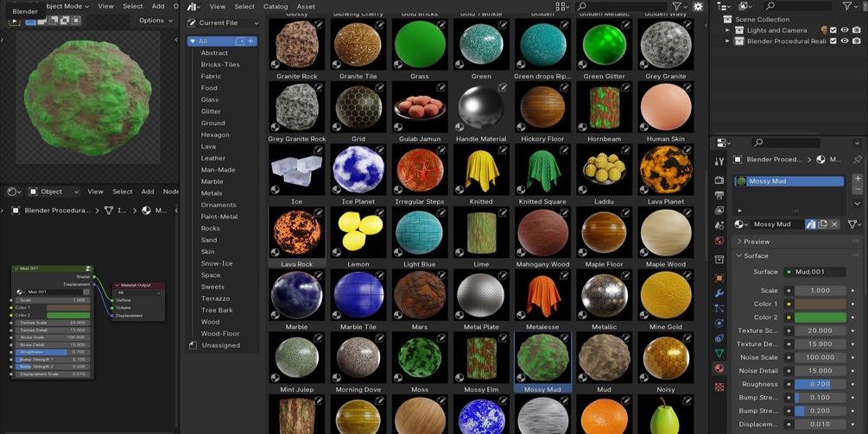The width and height of the screenshot is (868, 434).
Task: Open the Object properties orange square icon
Action: pyautogui.click(x=719, y=278)
